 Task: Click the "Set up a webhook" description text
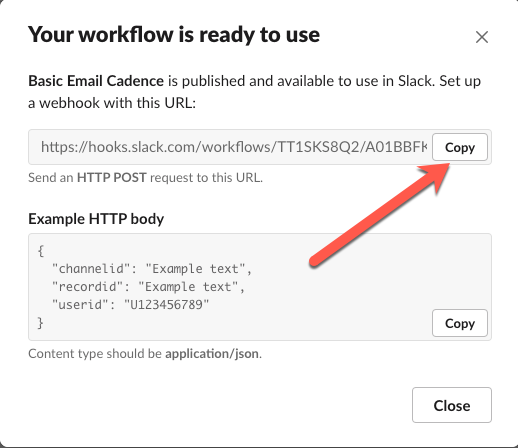click(254, 92)
